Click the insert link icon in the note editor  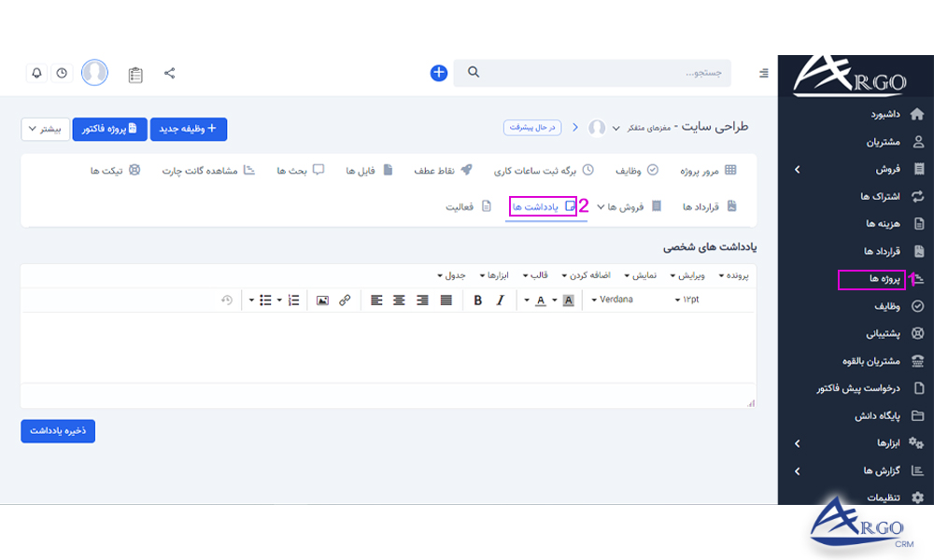pos(345,301)
